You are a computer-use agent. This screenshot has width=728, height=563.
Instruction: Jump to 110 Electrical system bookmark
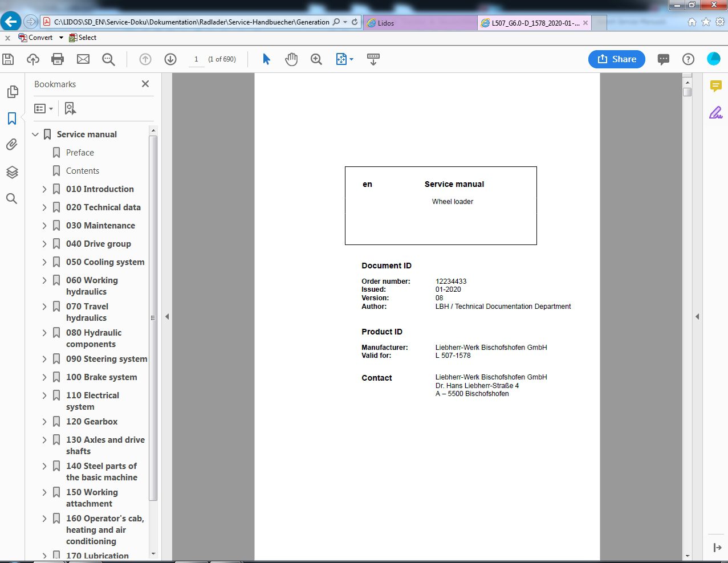92,401
